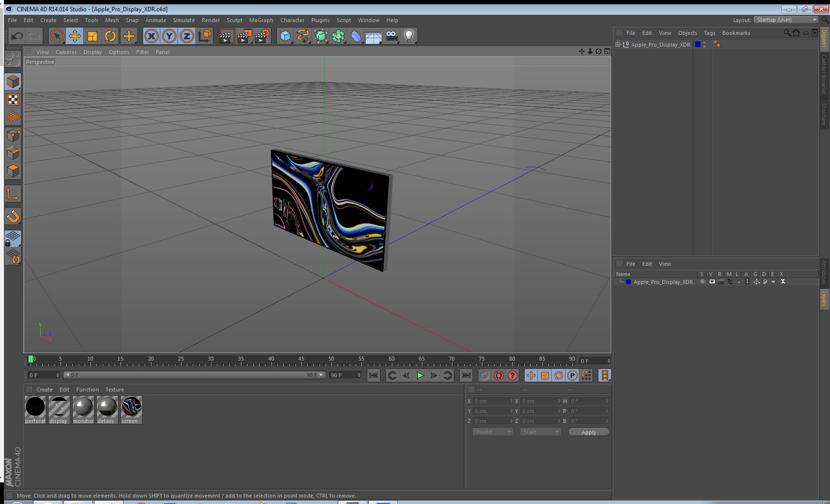Toggle X axis lock
Screen dimensions: 830x504
pyautogui.click(x=151, y=36)
